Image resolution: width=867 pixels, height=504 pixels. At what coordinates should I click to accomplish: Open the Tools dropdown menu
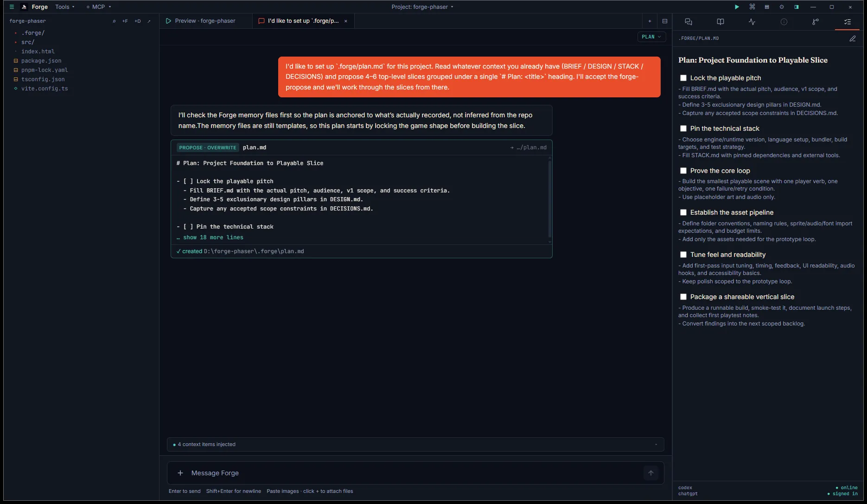click(x=65, y=7)
